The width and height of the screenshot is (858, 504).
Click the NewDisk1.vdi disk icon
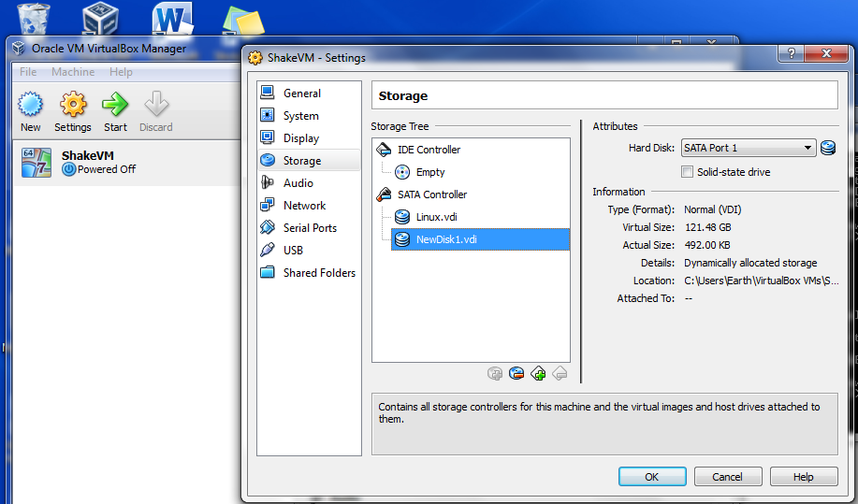(x=402, y=238)
